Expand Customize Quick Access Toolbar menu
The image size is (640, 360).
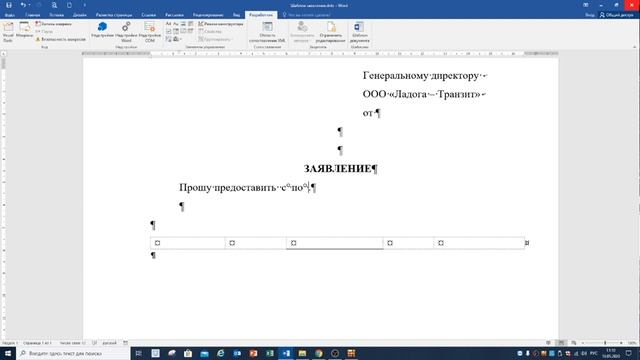84,5
